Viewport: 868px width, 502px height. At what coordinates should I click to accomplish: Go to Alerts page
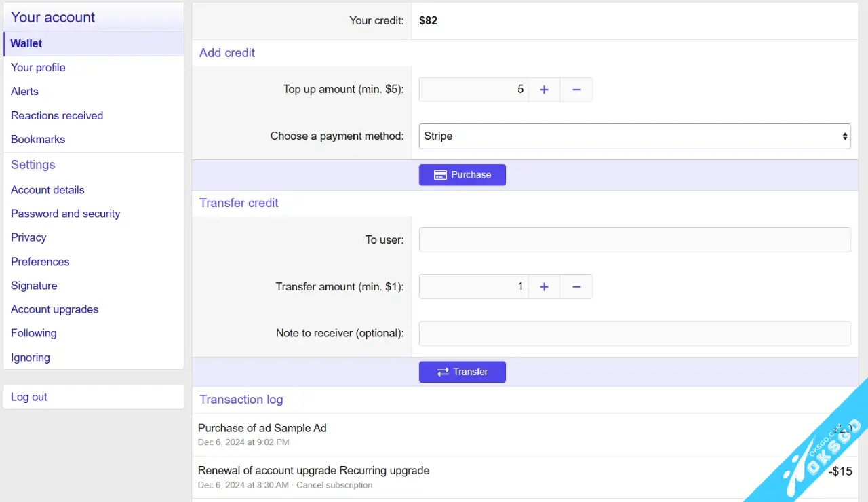(24, 92)
